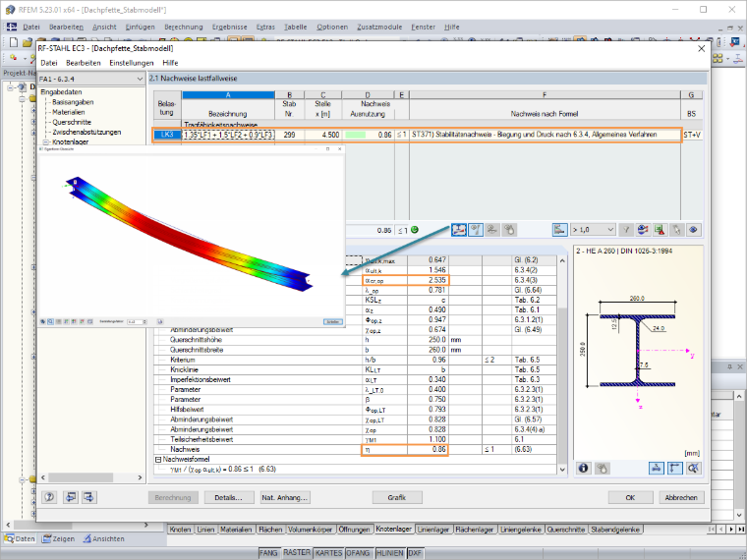Click the grayed member selection icon
Viewport: 747px width, 560px height.
point(492,230)
